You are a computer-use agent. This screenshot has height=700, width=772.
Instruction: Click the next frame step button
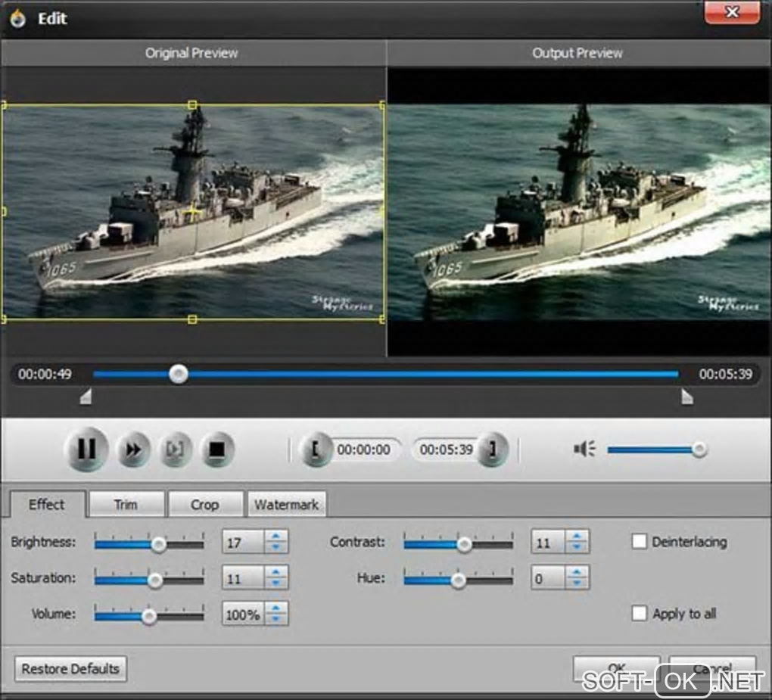pos(175,450)
